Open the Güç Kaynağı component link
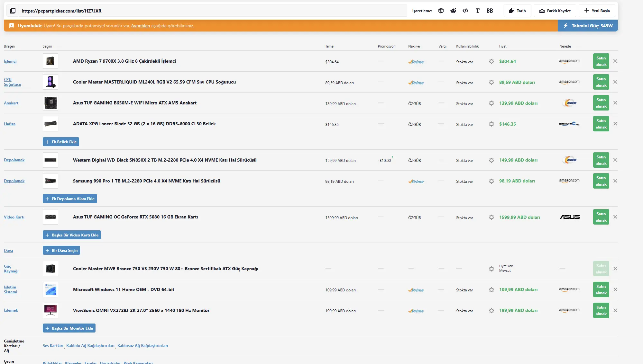643x364 pixels. (x=11, y=269)
